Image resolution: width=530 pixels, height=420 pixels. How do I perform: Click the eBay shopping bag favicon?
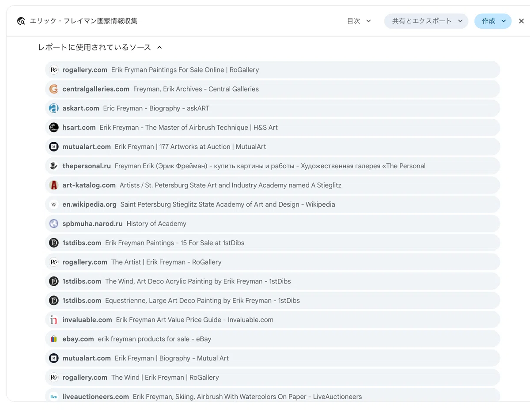coord(54,339)
